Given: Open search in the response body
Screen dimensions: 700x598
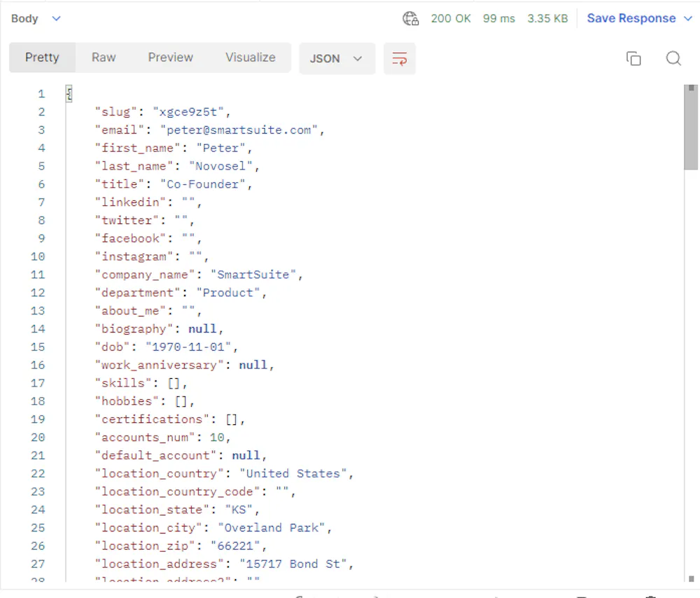Looking at the screenshot, I should click(x=673, y=59).
